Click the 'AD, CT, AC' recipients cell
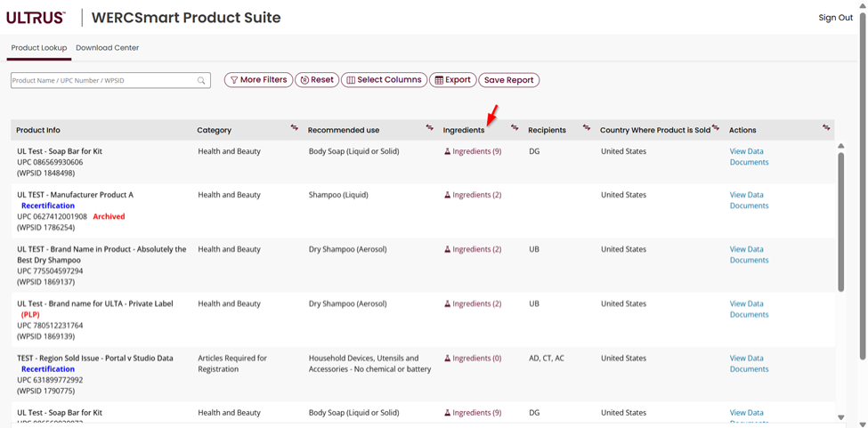The width and height of the screenshot is (868, 428). click(547, 359)
